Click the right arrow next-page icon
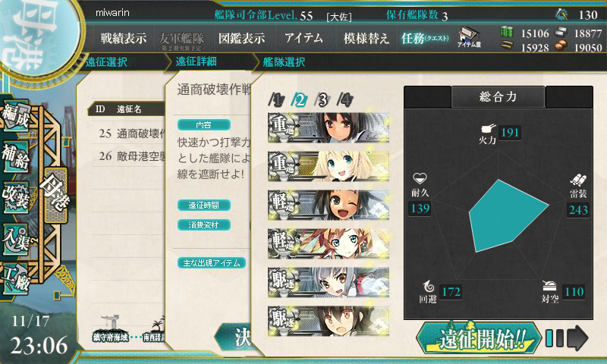The image size is (607, 364). pyautogui.click(x=577, y=338)
